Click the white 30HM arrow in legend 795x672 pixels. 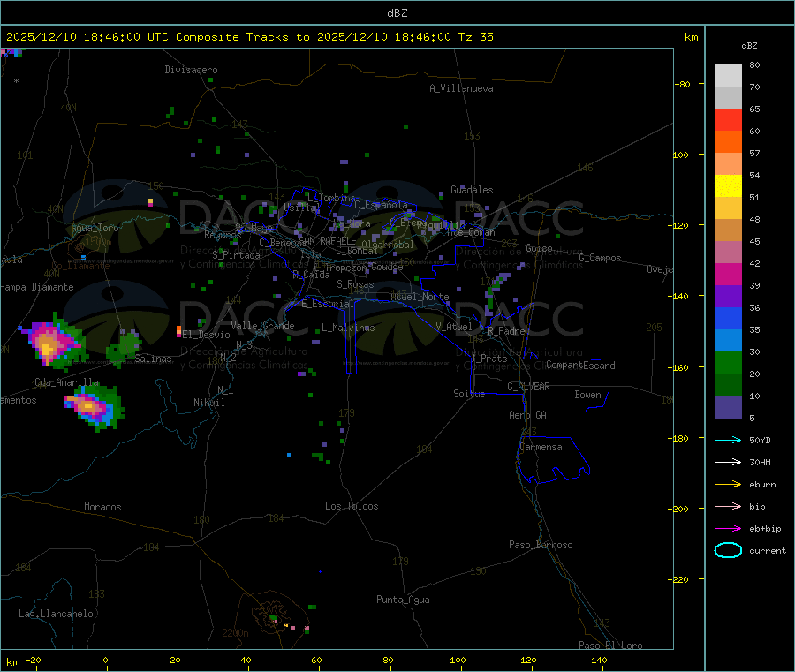click(728, 462)
